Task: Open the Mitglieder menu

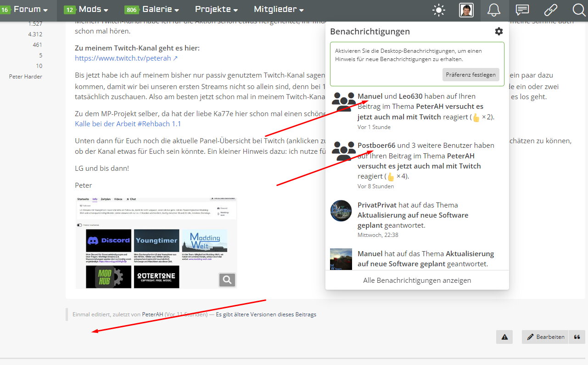Action: click(279, 9)
